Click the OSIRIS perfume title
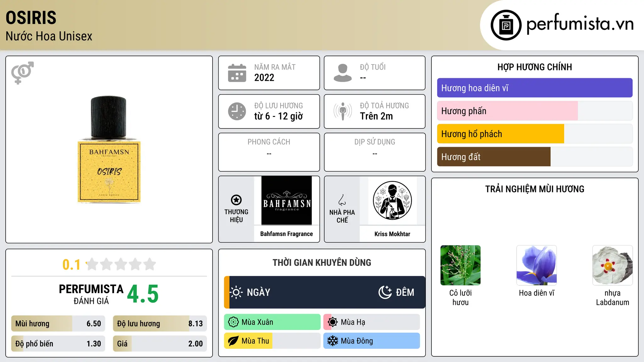 [x=31, y=18]
